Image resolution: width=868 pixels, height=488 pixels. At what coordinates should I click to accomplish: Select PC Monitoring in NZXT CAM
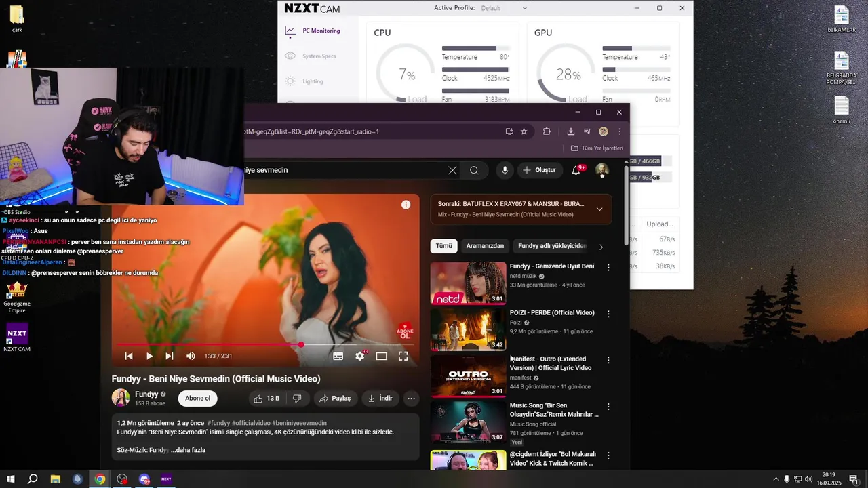(313, 30)
